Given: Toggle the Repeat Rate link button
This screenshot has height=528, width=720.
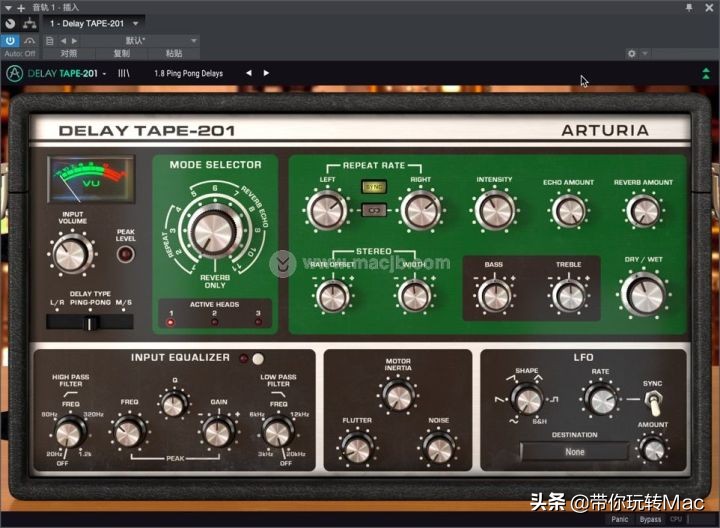Looking at the screenshot, I should (x=374, y=210).
